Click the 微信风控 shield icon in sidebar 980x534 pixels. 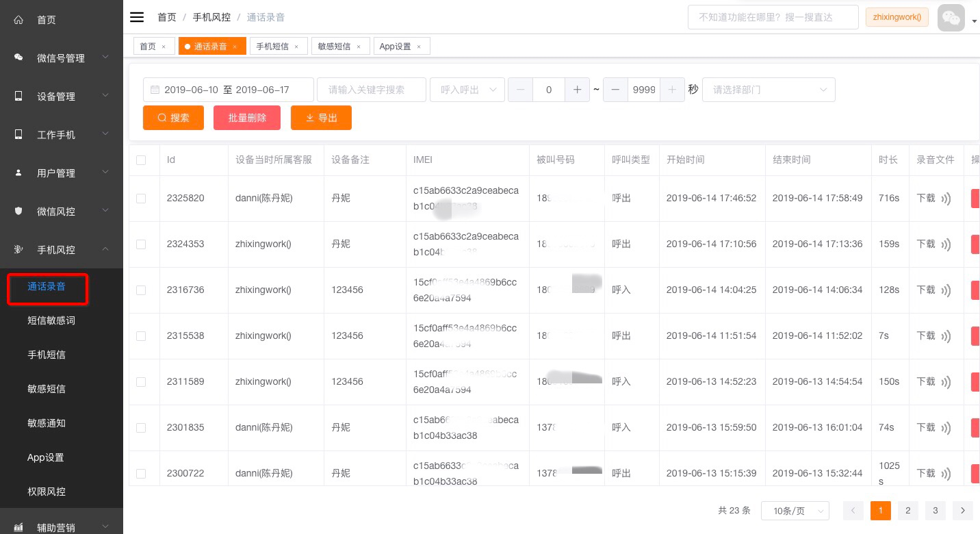(18, 212)
